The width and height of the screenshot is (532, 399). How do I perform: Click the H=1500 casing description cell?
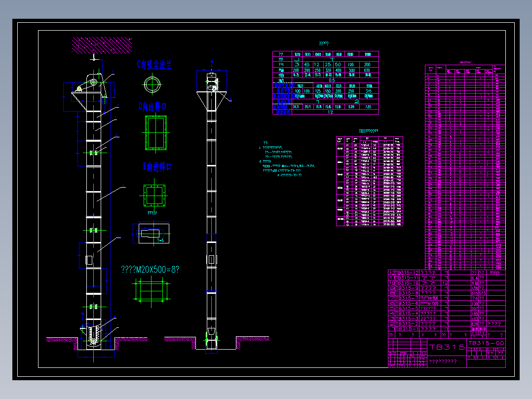pos(429,303)
